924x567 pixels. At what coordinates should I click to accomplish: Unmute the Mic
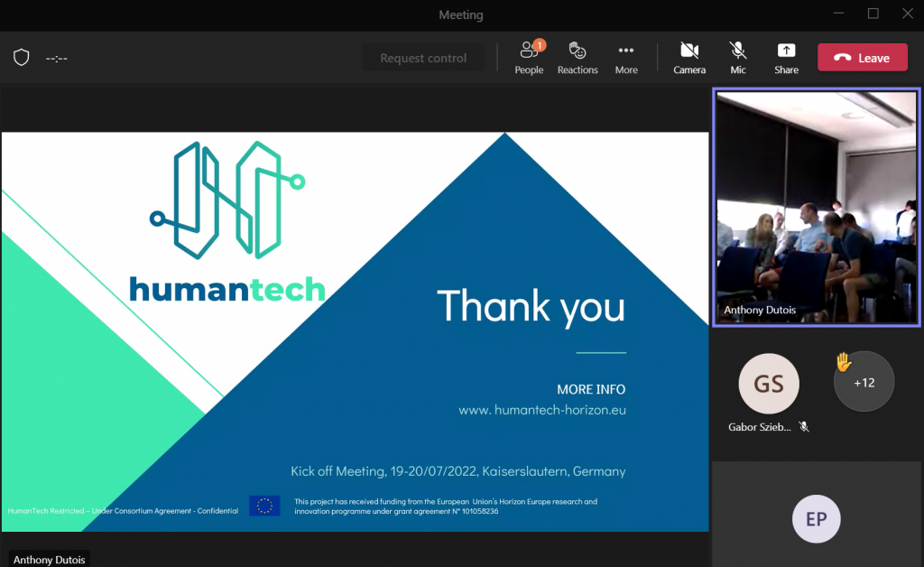click(x=738, y=58)
